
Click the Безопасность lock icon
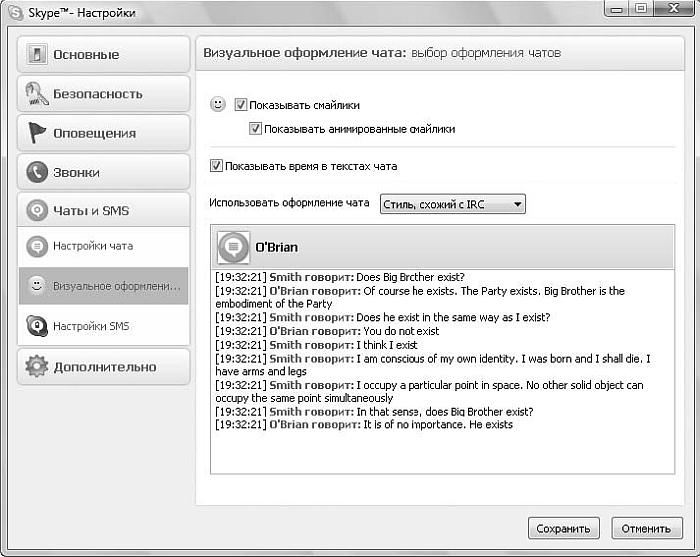37,94
